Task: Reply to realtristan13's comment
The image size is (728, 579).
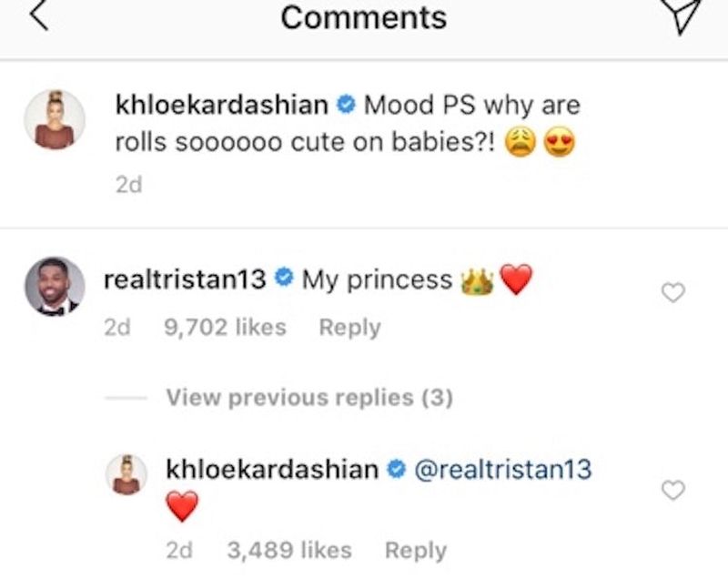Action: point(349,327)
